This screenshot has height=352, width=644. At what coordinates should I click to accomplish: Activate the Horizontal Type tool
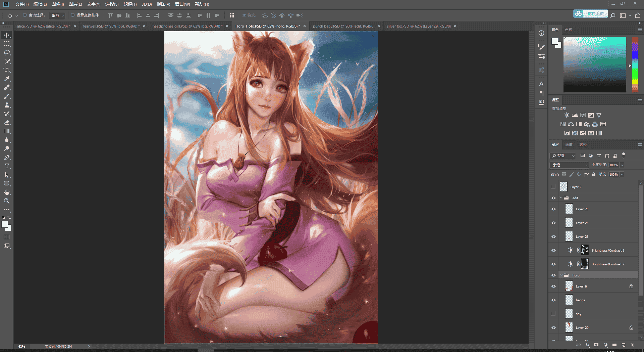click(x=7, y=166)
